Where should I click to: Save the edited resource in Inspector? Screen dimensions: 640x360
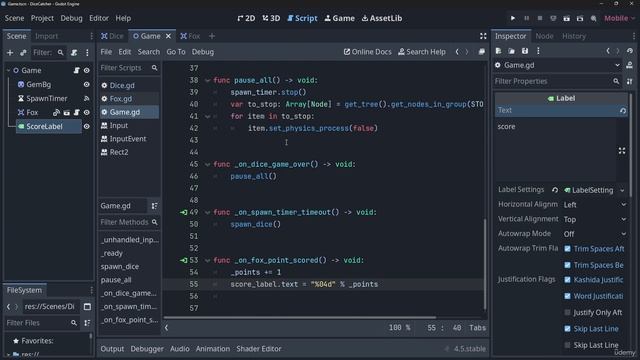[525, 51]
